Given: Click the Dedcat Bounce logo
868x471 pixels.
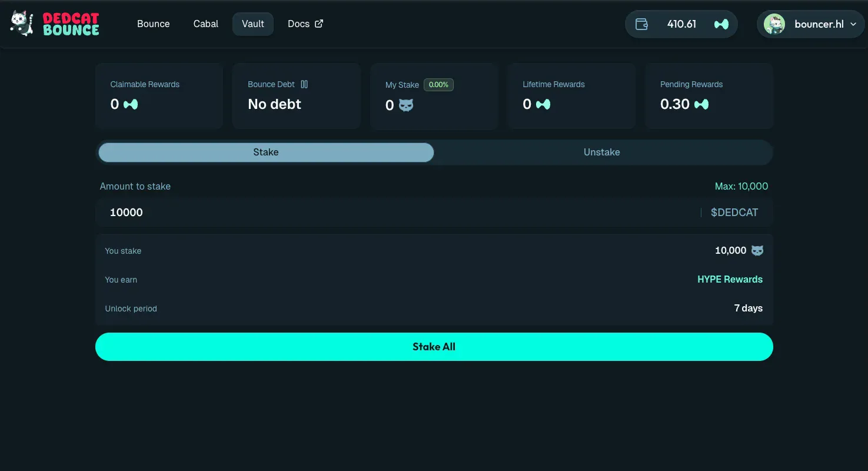Looking at the screenshot, I should (55, 24).
